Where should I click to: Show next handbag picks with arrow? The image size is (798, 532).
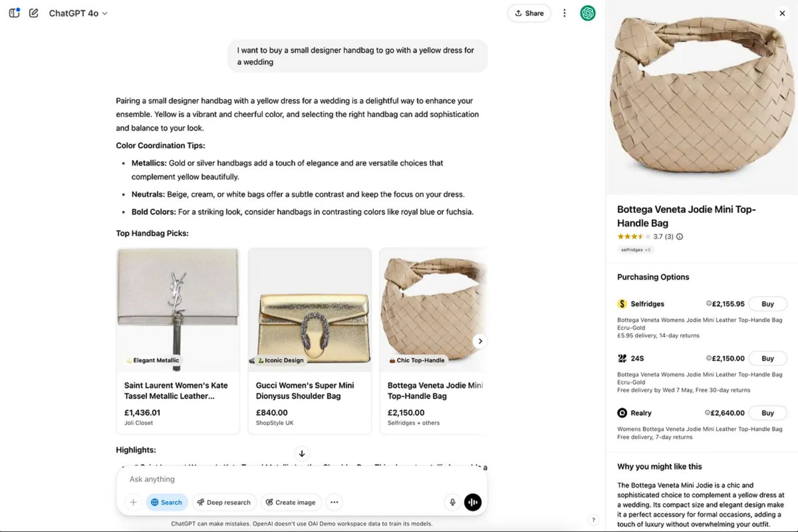coord(480,341)
